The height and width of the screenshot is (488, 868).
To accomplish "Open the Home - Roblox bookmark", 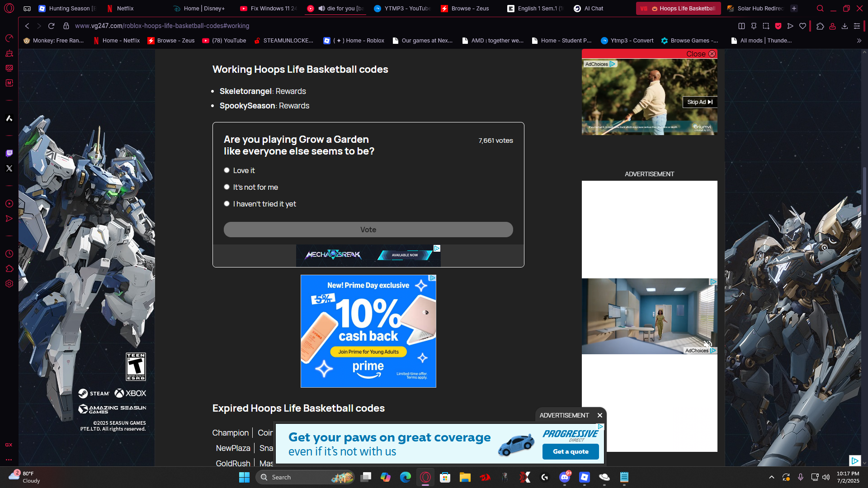I will click(354, 41).
